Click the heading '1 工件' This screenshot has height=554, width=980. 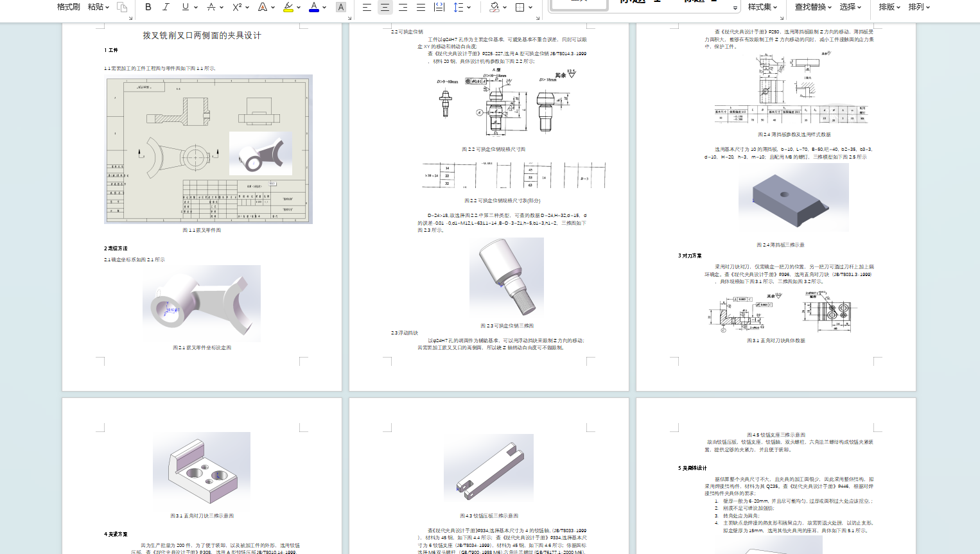(111, 50)
